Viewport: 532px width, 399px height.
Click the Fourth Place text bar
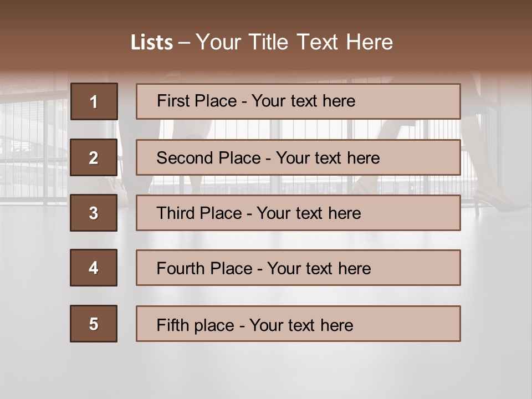[298, 268]
